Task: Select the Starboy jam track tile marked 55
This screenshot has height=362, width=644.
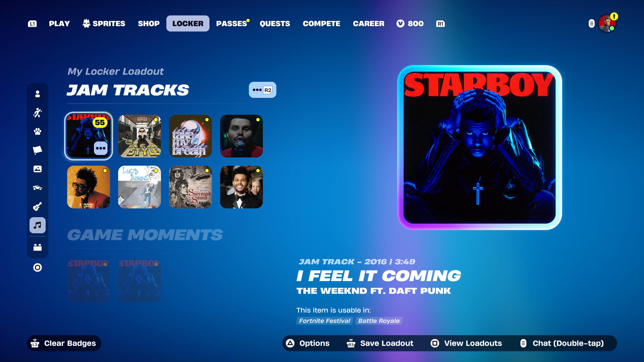Action: point(89,136)
